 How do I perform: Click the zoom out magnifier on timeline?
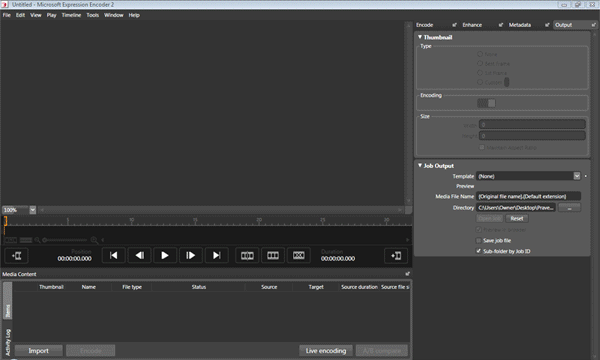pyautogui.click(x=37, y=240)
